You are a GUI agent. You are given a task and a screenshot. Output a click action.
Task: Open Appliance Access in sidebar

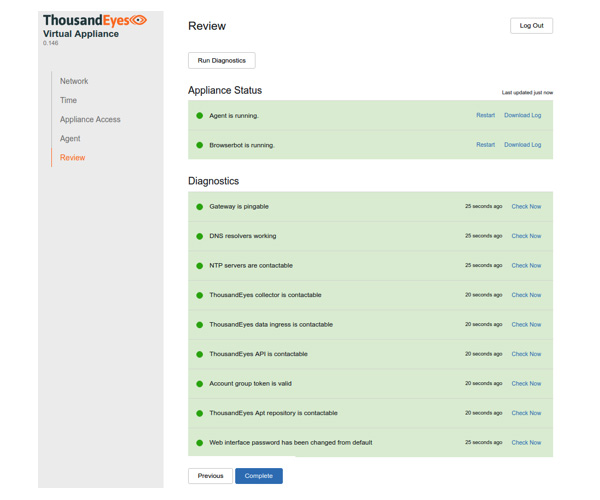[90, 119]
